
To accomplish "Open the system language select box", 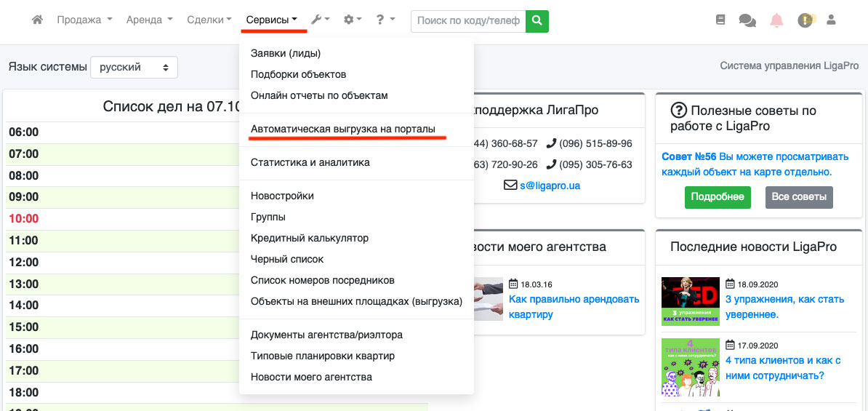I will (134, 67).
